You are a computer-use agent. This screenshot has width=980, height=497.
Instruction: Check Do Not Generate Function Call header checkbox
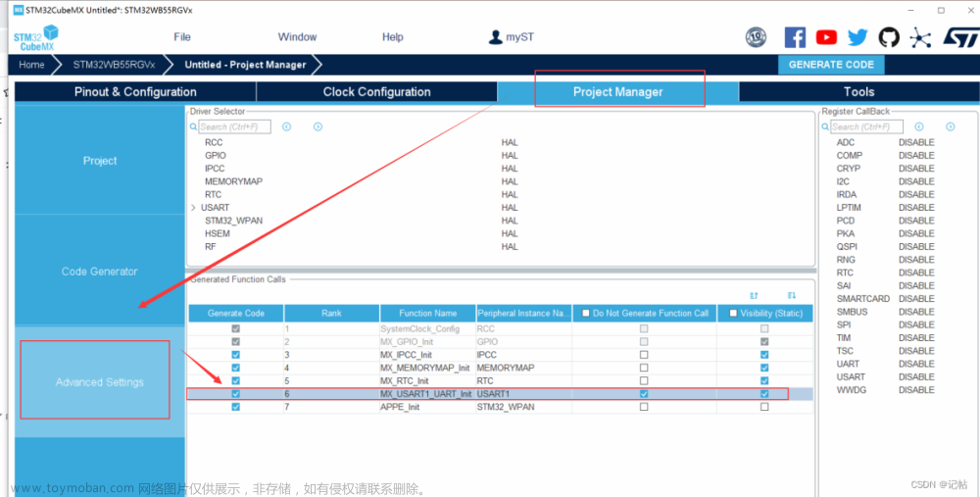click(586, 314)
